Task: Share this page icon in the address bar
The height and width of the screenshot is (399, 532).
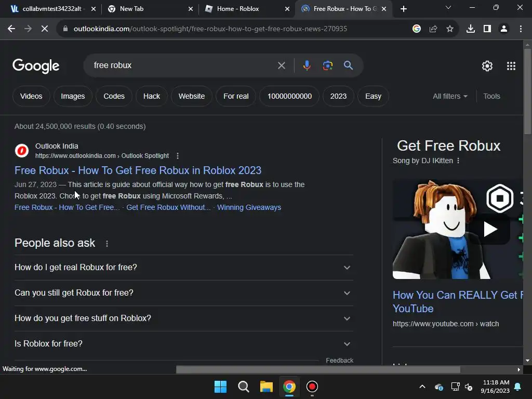Action: pyautogui.click(x=433, y=29)
